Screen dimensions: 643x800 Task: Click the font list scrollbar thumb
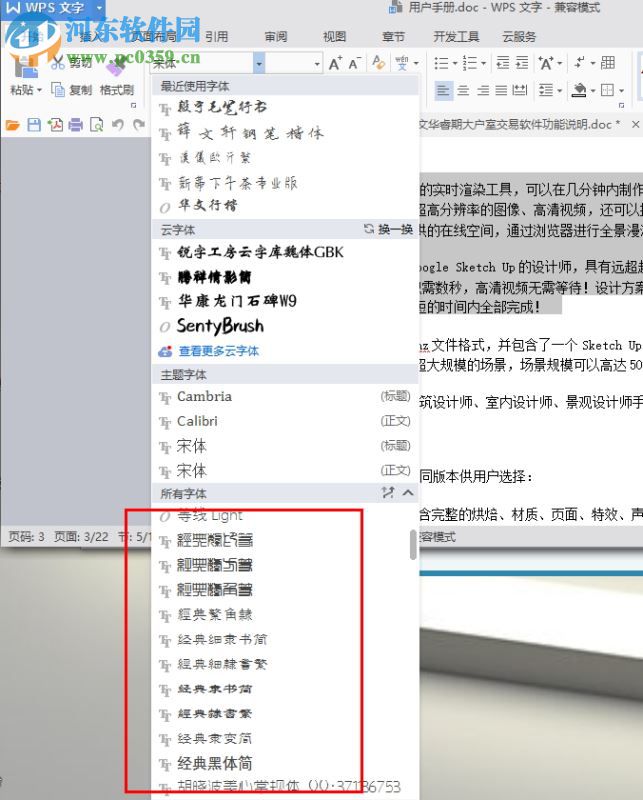413,545
